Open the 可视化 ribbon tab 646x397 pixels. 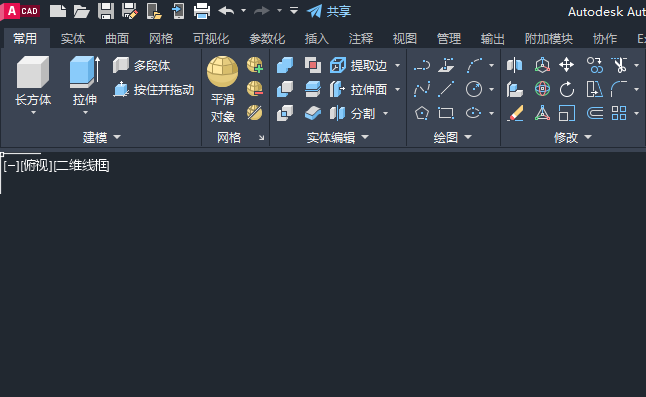[211, 39]
